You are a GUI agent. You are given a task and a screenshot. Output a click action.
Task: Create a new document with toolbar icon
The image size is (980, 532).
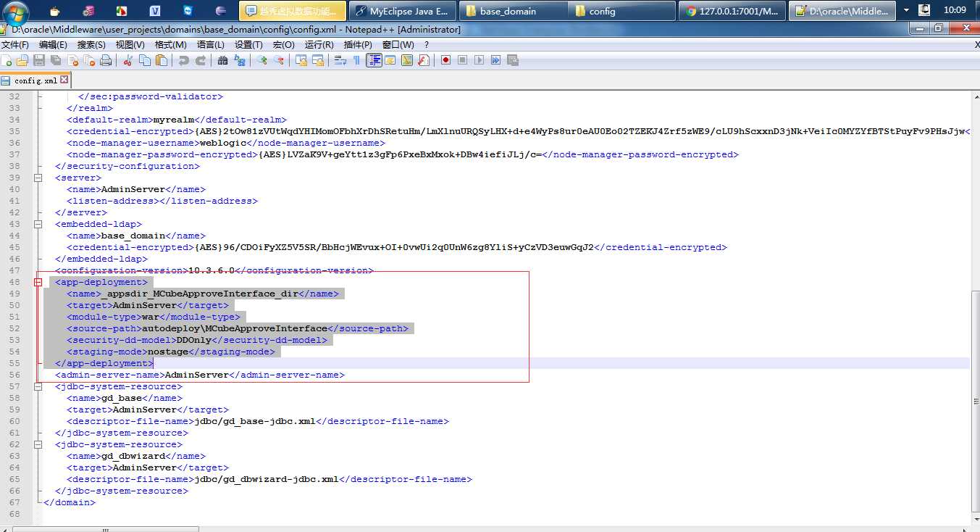(x=7, y=60)
